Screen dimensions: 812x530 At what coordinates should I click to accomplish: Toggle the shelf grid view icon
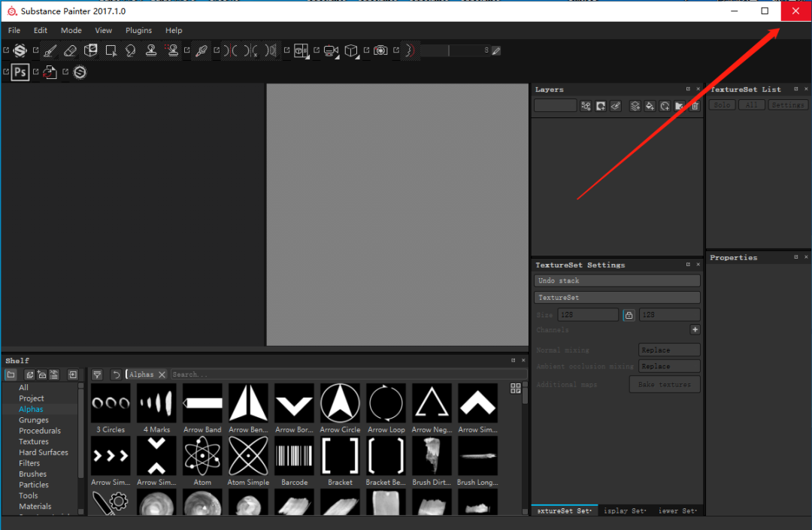pos(515,388)
